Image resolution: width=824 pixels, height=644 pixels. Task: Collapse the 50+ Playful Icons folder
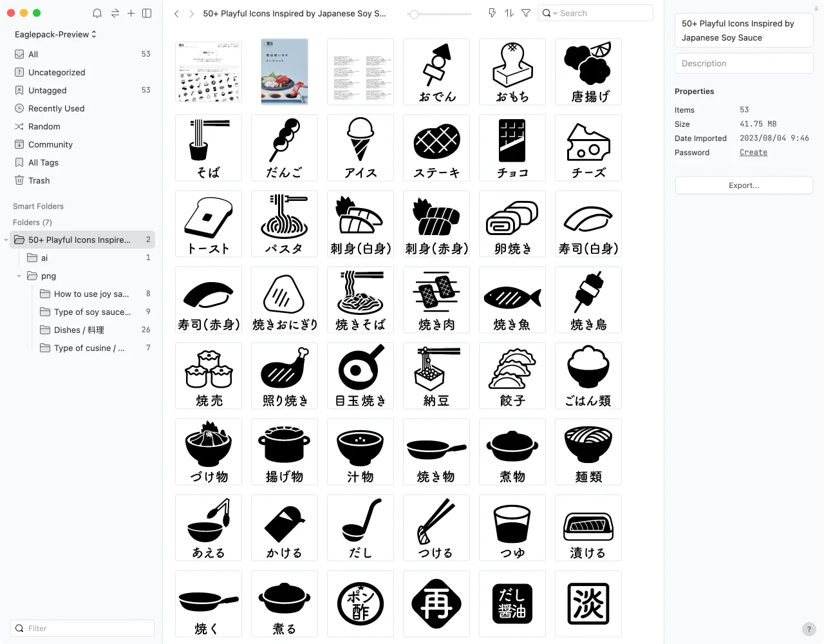[x=6, y=240]
